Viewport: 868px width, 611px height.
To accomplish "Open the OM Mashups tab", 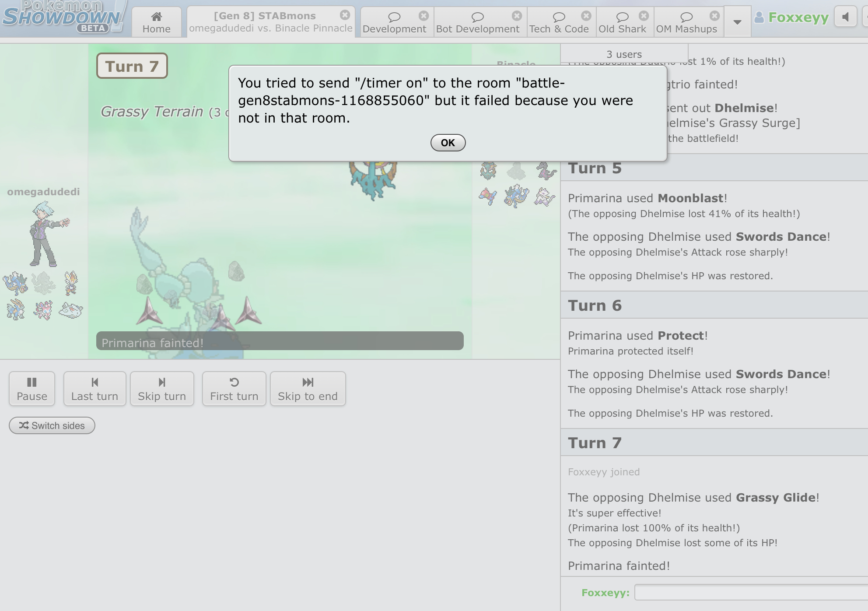I will (x=686, y=22).
